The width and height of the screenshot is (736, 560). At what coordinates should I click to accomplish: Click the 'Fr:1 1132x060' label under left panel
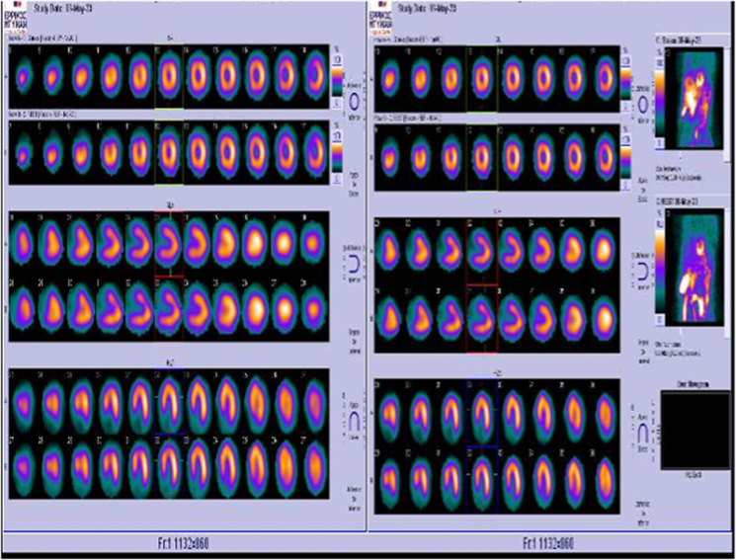coord(183,543)
